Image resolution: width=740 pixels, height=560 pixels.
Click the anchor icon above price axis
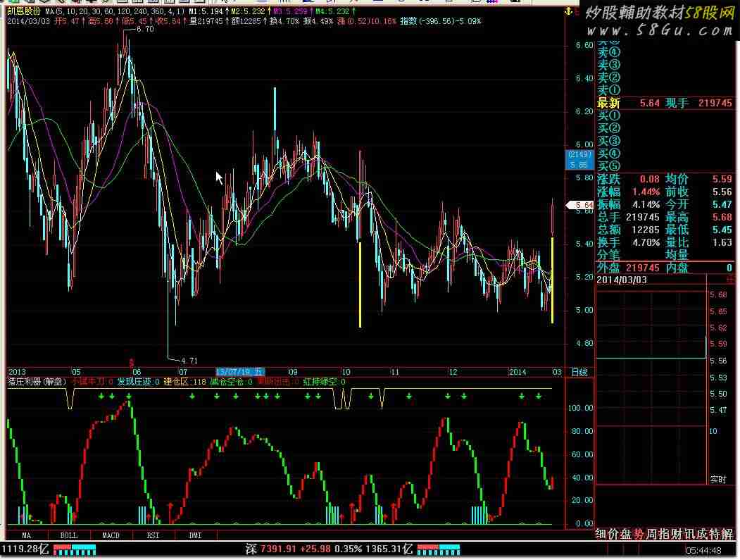click(569, 11)
